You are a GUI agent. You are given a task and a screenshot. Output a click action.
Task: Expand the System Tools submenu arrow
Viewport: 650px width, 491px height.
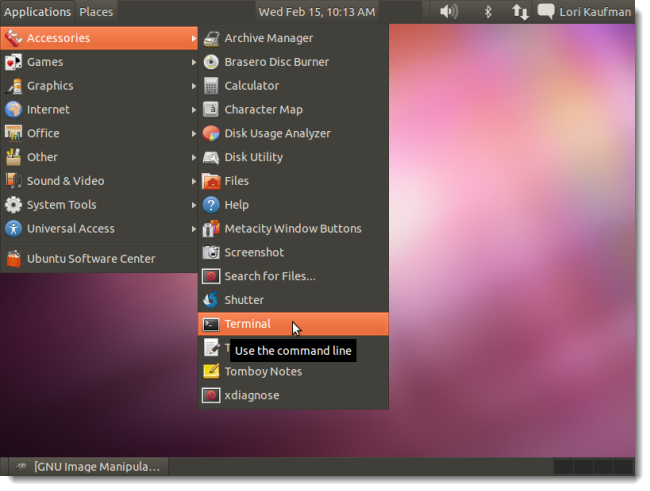194,205
